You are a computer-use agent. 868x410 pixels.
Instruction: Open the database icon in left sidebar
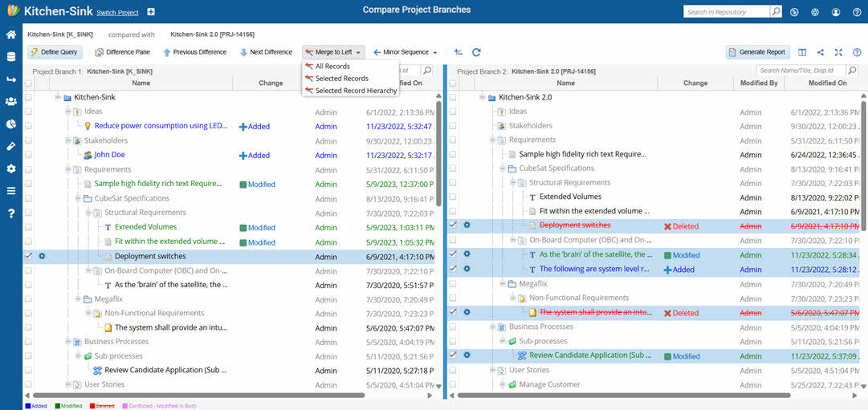point(11,57)
